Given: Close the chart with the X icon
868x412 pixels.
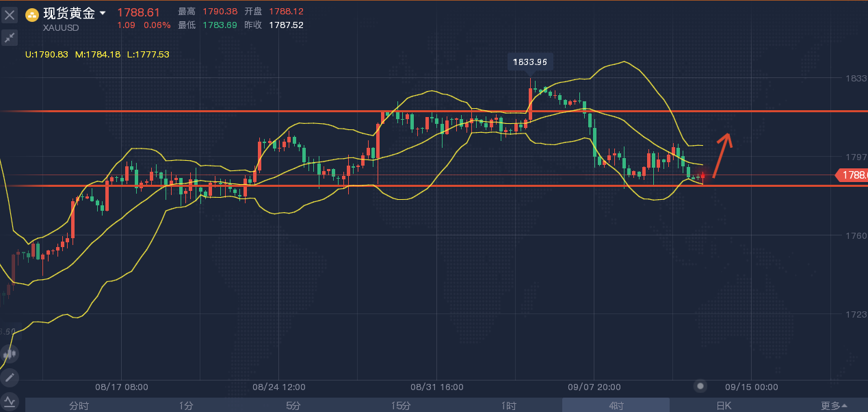Looking at the screenshot, I should (x=10, y=14).
